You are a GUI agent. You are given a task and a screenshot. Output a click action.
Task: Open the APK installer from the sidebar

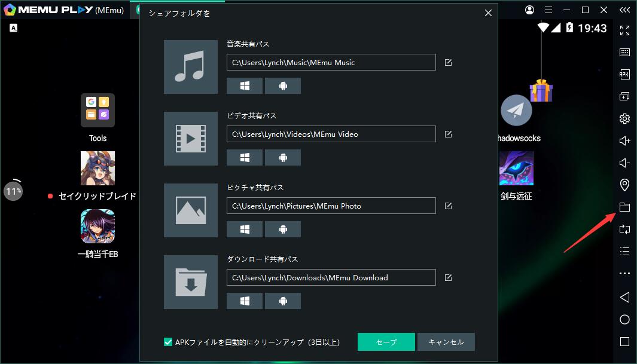coord(624,74)
